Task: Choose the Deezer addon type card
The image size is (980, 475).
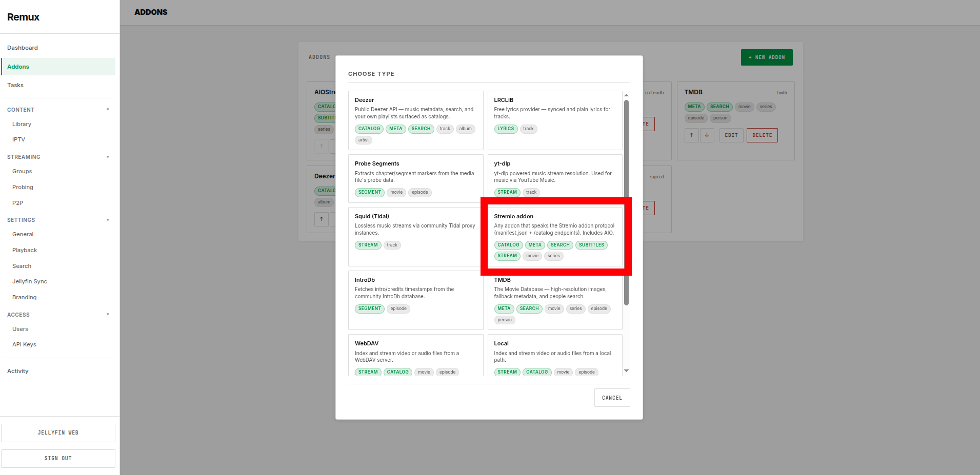Action: (415, 120)
